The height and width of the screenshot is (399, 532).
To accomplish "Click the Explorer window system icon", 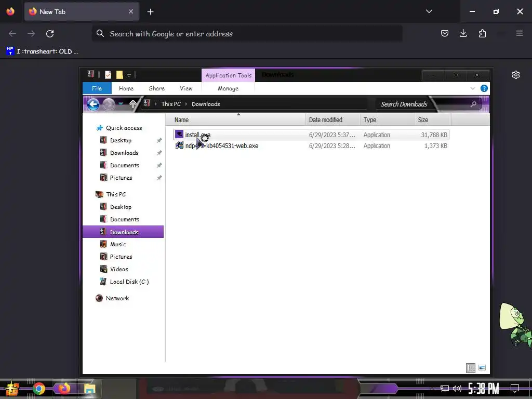I will (90, 74).
